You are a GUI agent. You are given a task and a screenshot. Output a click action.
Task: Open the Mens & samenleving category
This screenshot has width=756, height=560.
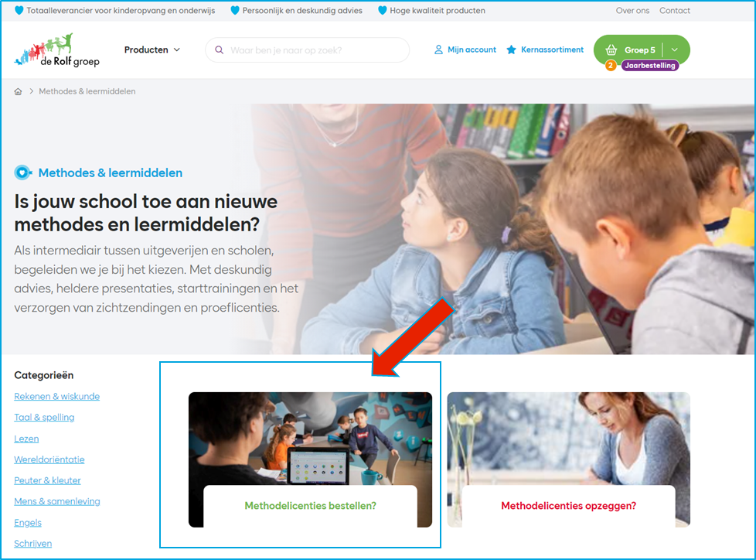[57, 502]
